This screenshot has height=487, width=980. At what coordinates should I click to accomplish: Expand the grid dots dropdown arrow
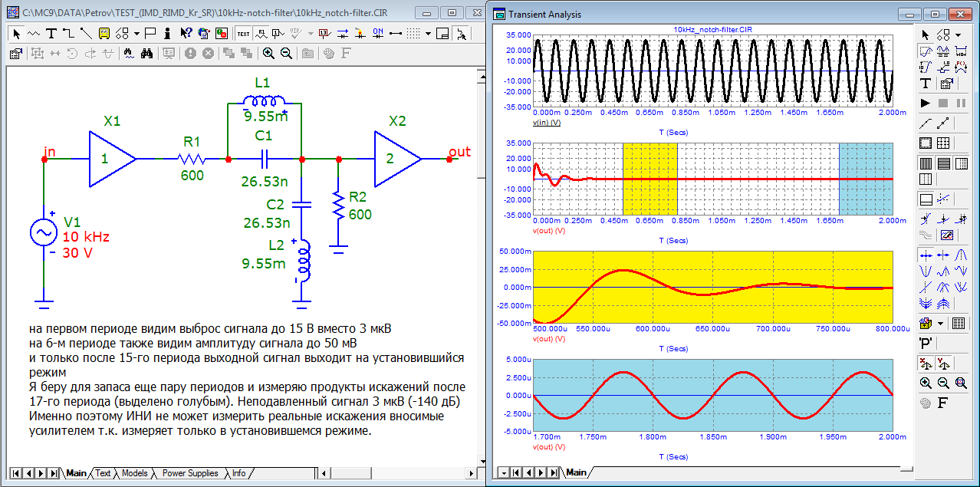(429, 34)
